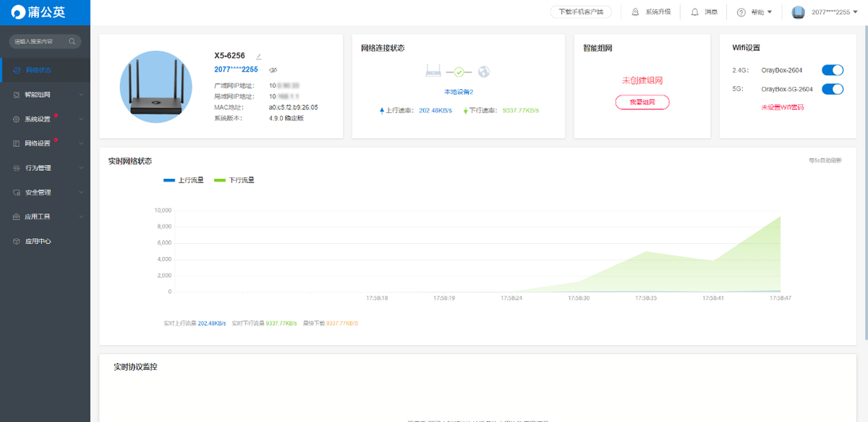Open the 2077****2255 account dropdown

(x=834, y=12)
